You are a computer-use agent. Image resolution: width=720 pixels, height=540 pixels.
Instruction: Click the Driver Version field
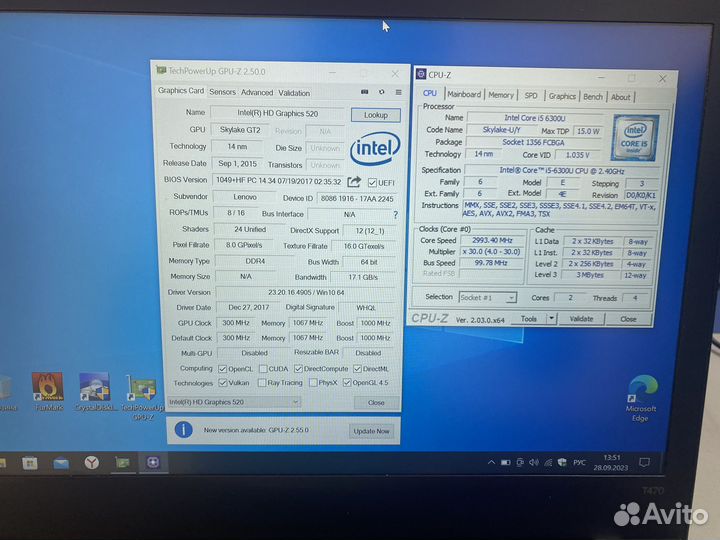pyautogui.click(x=306, y=292)
